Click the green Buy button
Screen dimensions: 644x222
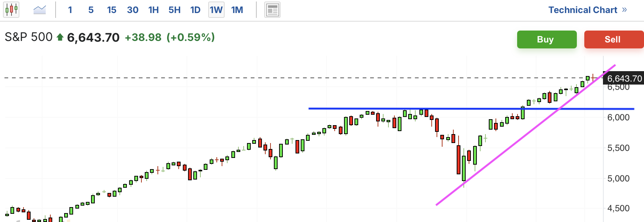pos(547,39)
